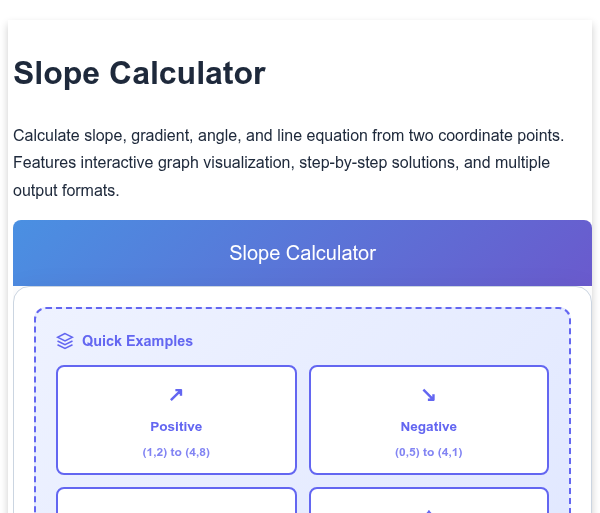Image resolution: width=600 pixels, height=513 pixels.
Task: Click the icon tip peeking below Negative card
Action: (429, 511)
